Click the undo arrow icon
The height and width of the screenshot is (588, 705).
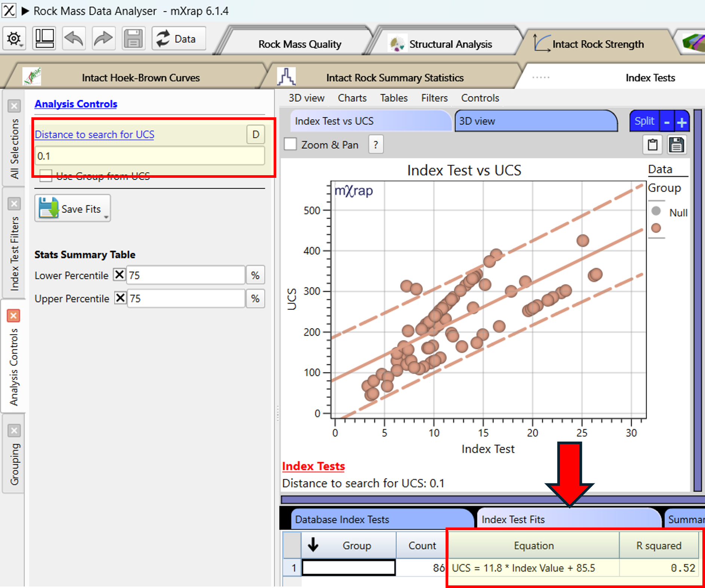74,38
